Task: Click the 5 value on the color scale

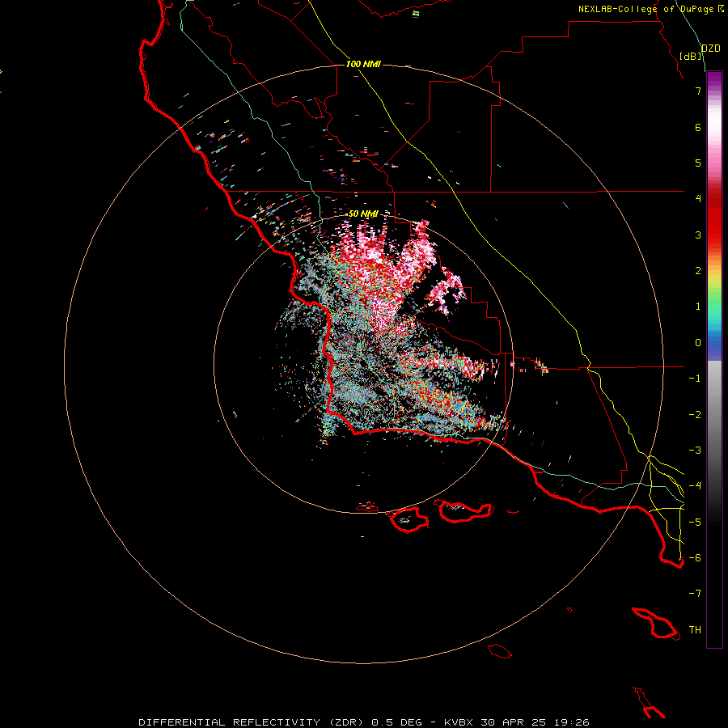Action: (x=698, y=163)
